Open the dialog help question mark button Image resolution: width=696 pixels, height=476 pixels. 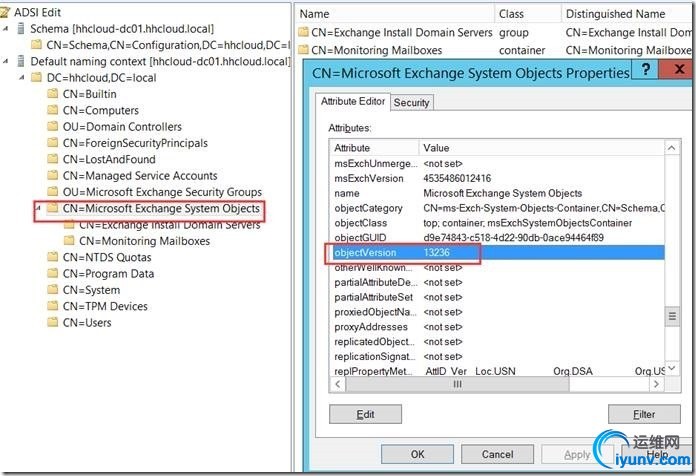pyautogui.click(x=645, y=69)
